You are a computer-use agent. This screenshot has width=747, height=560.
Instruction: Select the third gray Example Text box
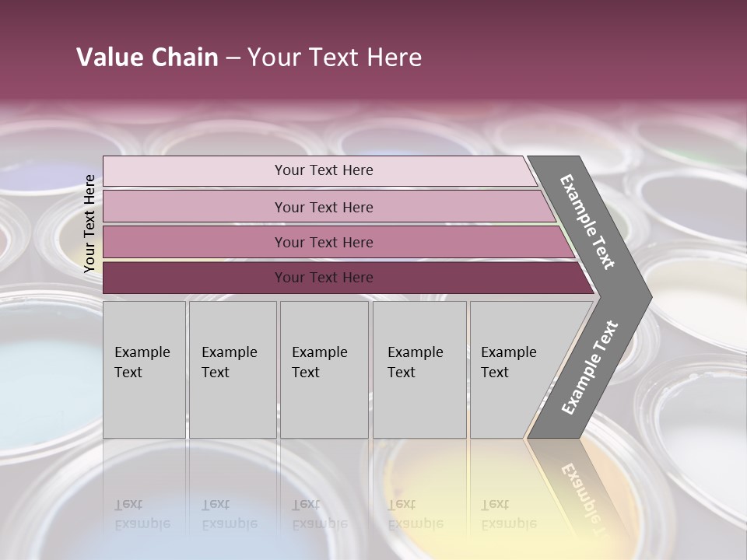pos(324,369)
